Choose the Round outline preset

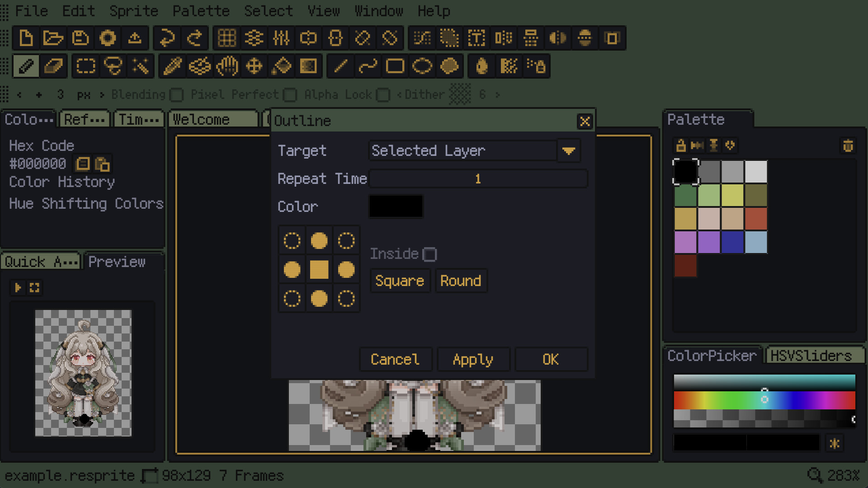pos(461,281)
